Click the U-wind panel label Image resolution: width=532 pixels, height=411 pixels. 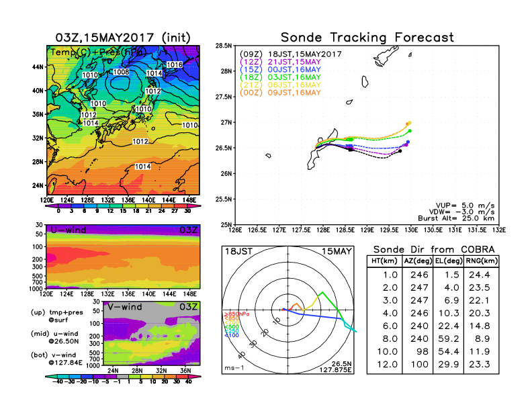coord(68,230)
